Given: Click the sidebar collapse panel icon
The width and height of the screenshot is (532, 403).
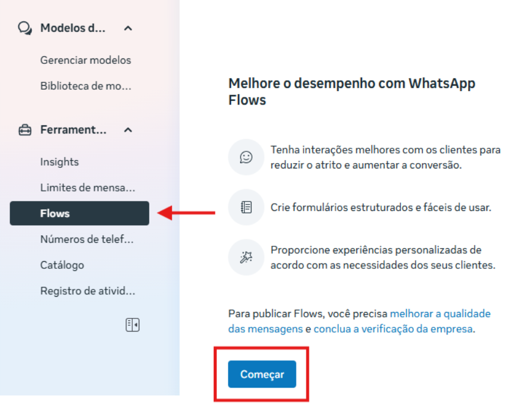Looking at the screenshot, I should (x=132, y=325).
